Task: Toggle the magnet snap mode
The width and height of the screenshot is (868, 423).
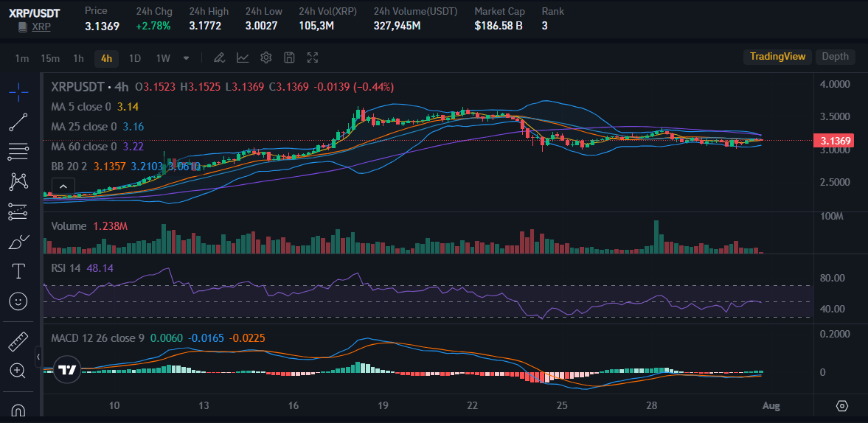Action: tap(18, 409)
